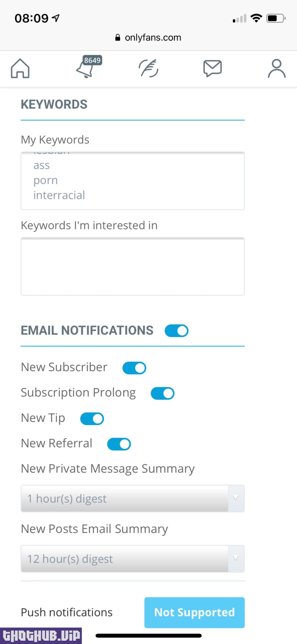Toggle Subscription Prolong notifications off
297x644 pixels.
[x=162, y=393]
